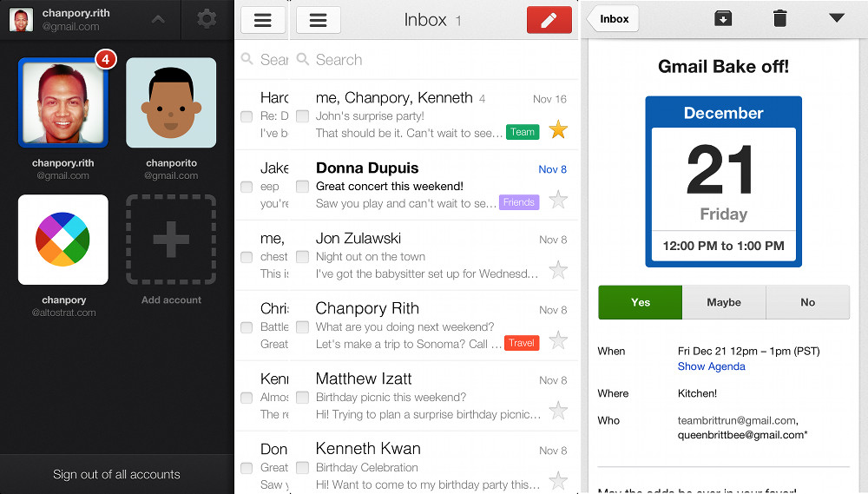The width and height of the screenshot is (868, 494).
Task: Click search magnifier in hidden inbox list
Action: [247, 59]
